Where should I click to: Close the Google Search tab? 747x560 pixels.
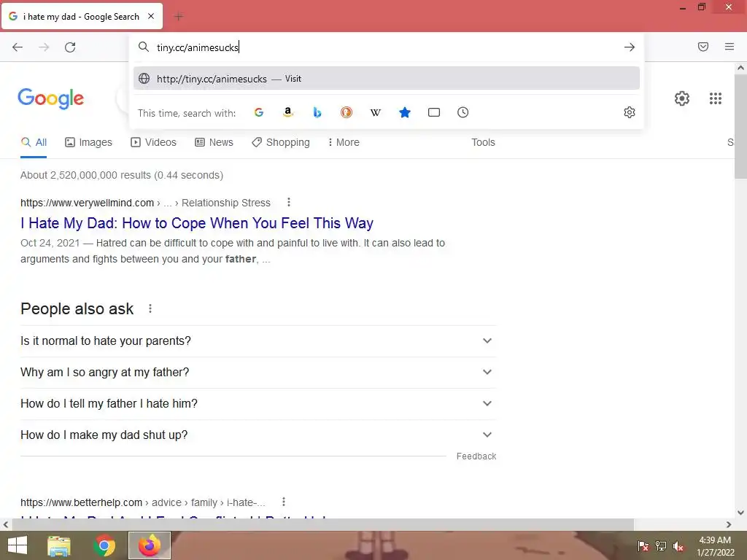pyautogui.click(x=151, y=16)
